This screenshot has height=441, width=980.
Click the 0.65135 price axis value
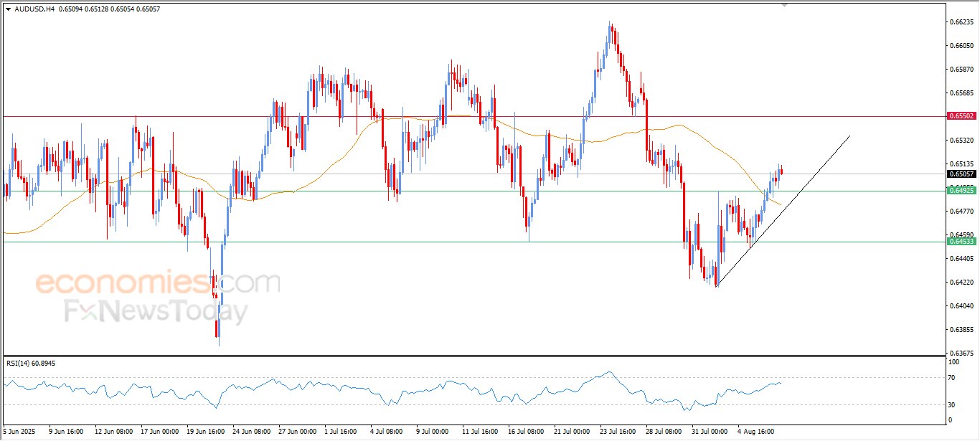coord(961,163)
